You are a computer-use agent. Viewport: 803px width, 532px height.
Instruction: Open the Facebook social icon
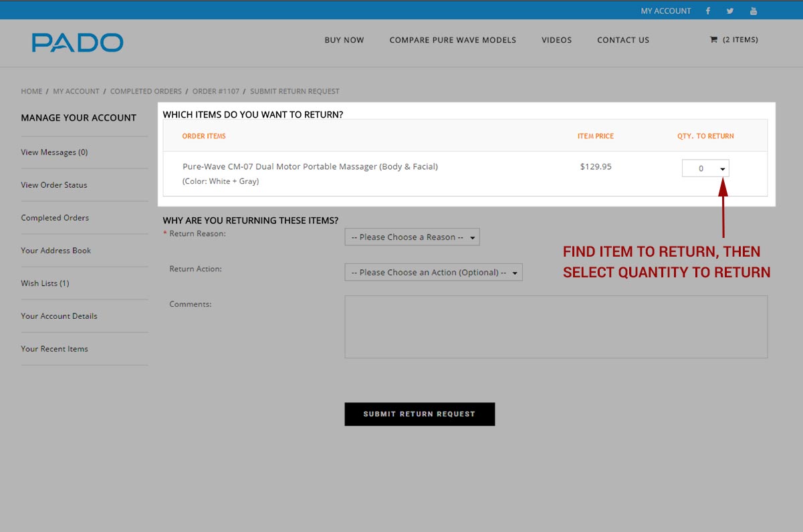[708, 11]
